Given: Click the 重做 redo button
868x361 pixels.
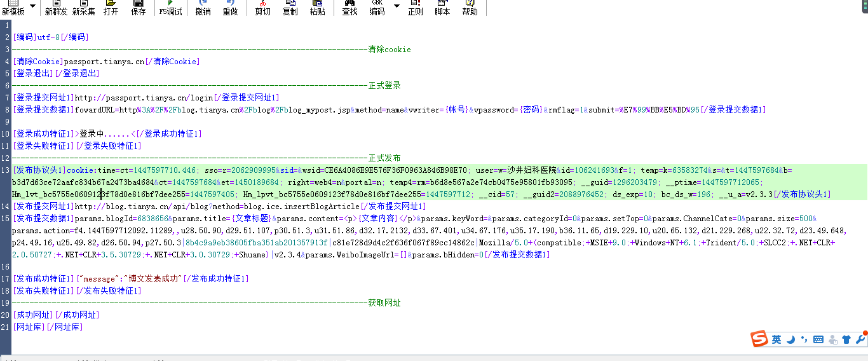Looking at the screenshot, I should click(230, 8).
